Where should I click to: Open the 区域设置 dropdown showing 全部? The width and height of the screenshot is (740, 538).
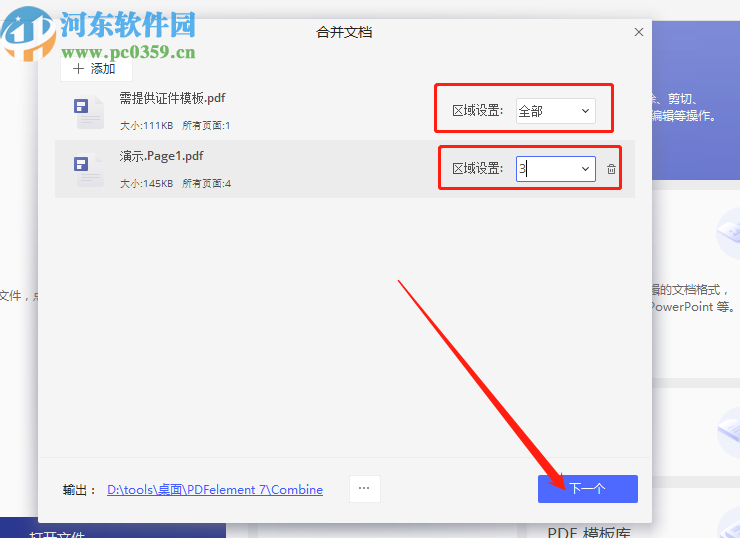555,111
